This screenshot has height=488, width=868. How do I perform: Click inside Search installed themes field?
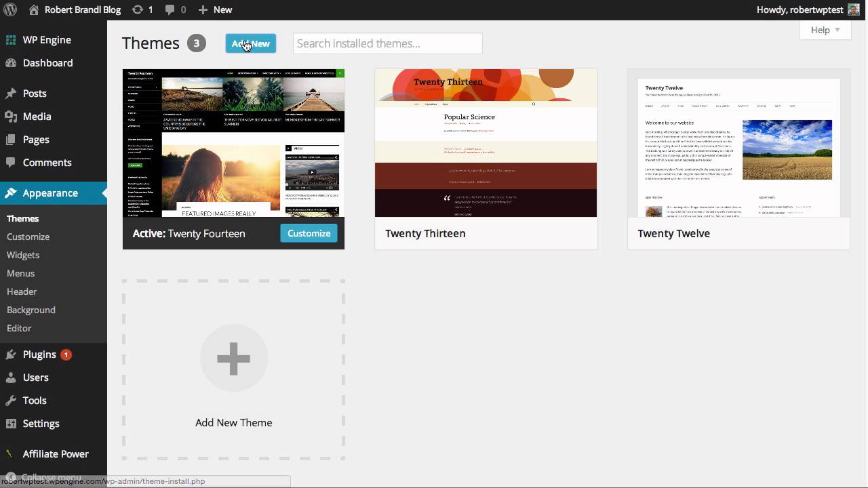tap(388, 43)
